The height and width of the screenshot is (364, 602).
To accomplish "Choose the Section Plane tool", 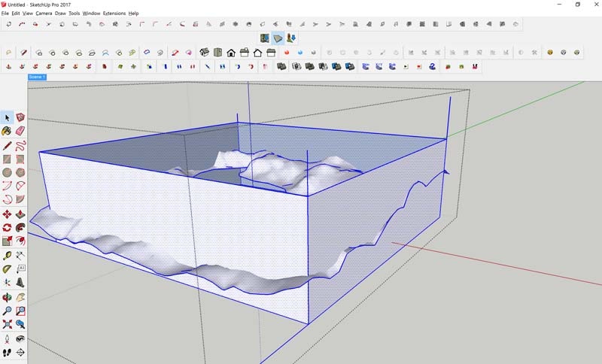I will [20, 352].
